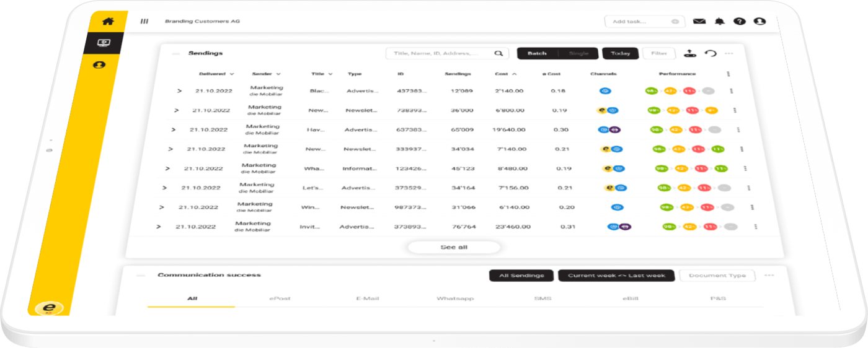The height and width of the screenshot is (348, 868).
Task: Open the kebab menu for row ID 373893
Action: 756,227
